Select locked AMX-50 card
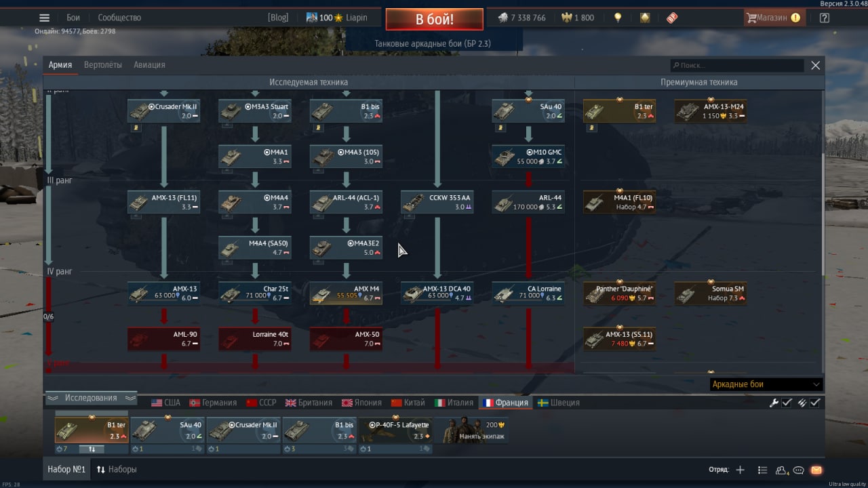 (x=346, y=339)
